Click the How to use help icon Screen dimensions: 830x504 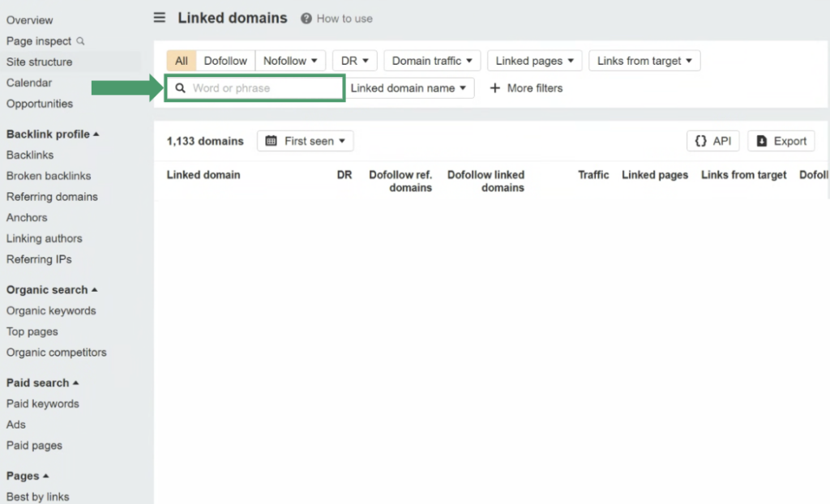pyautogui.click(x=306, y=19)
